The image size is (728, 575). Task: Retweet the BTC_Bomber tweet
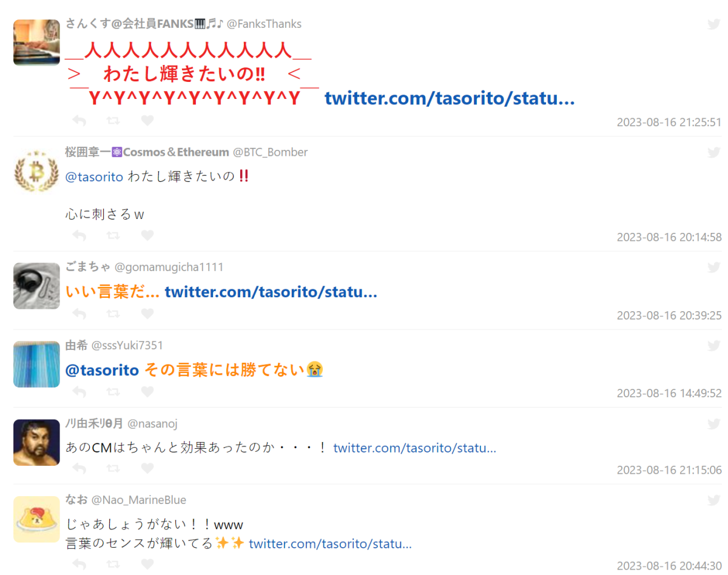click(x=113, y=235)
